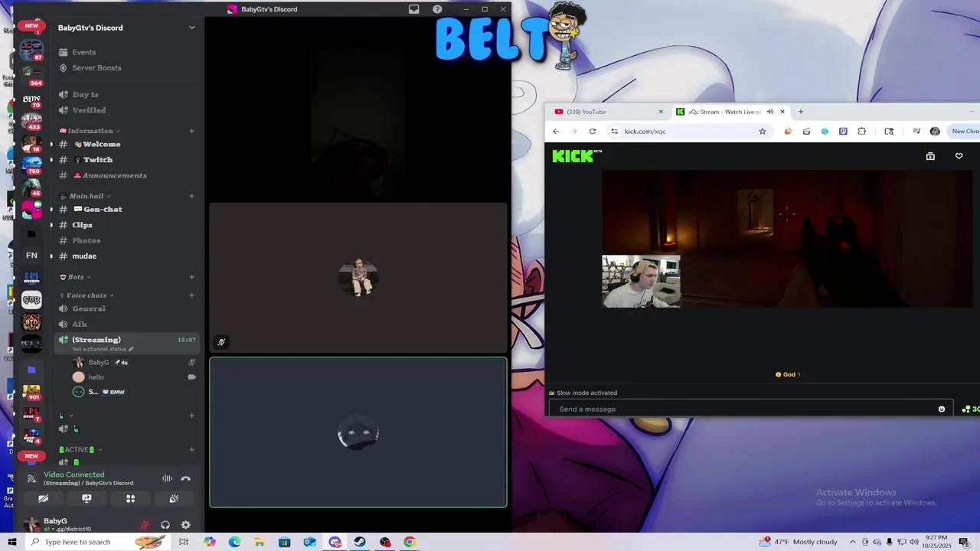Open server with 433 notifications badge
The width and height of the screenshot is (980, 551).
31,122
